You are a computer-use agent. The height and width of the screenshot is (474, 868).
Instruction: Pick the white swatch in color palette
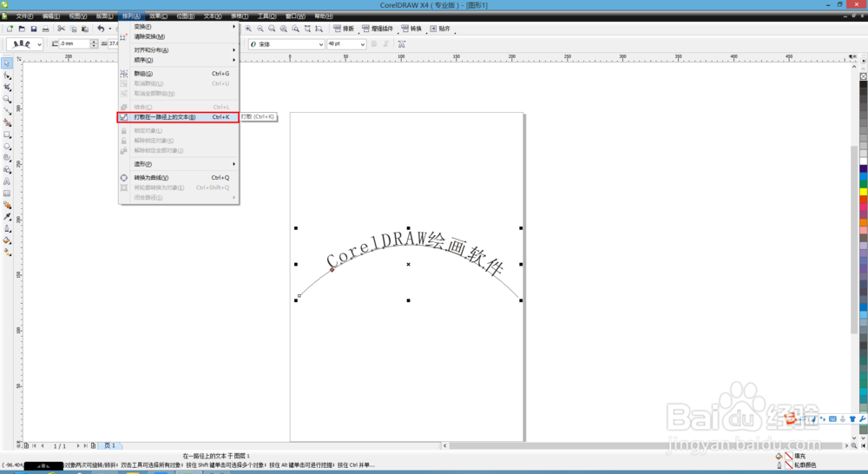(864, 161)
